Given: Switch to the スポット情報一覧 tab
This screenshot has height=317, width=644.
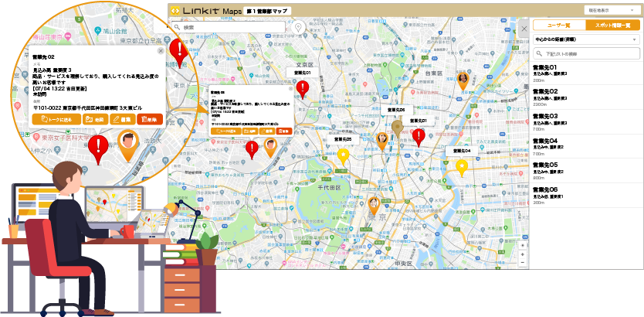Looking at the screenshot, I should 613,26.
